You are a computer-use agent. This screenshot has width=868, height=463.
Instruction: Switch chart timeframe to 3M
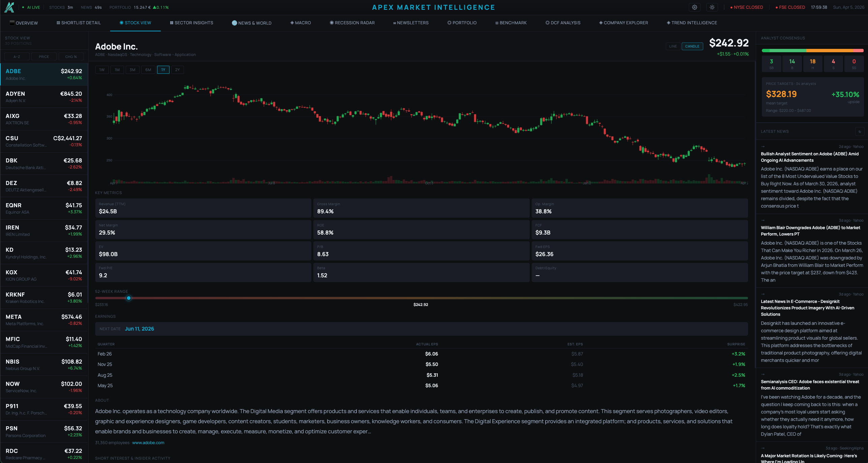[x=132, y=70]
